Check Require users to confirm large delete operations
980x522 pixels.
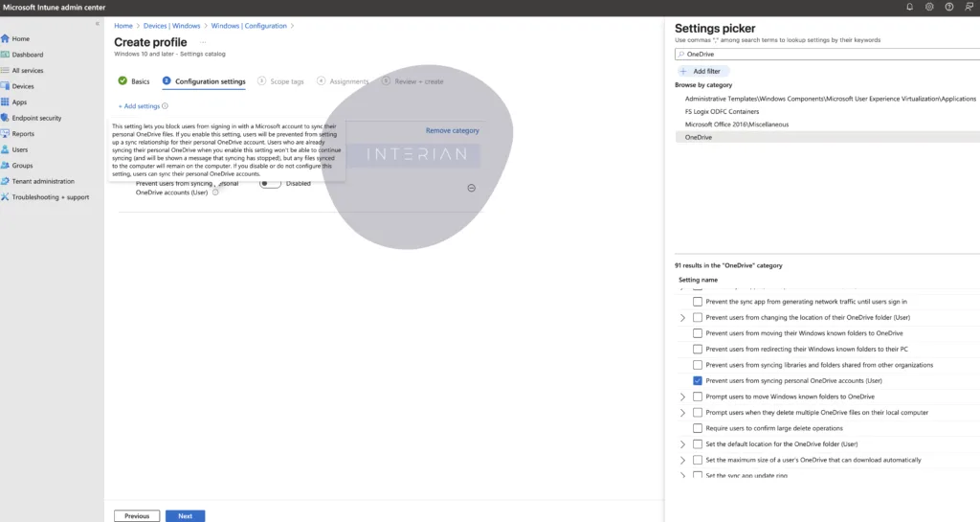(x=698, y=428)
